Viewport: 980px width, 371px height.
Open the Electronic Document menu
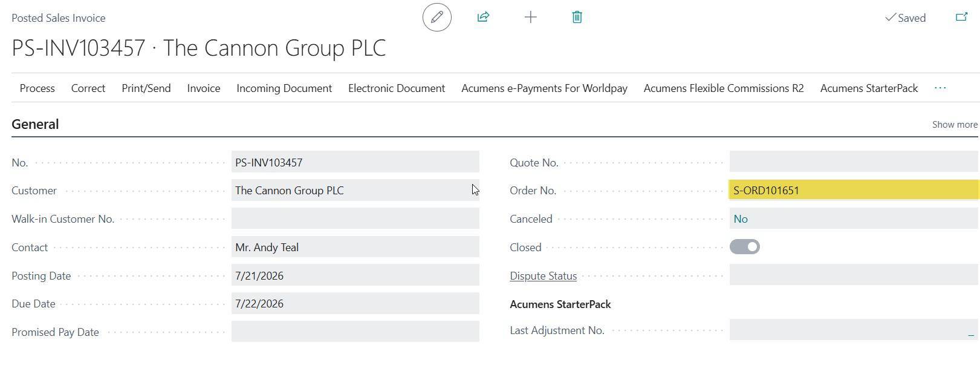pos(397,88)
